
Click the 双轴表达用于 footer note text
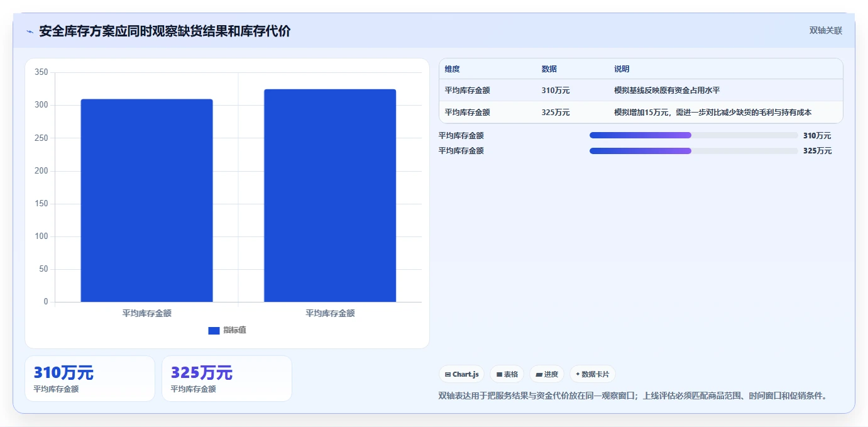634,396
